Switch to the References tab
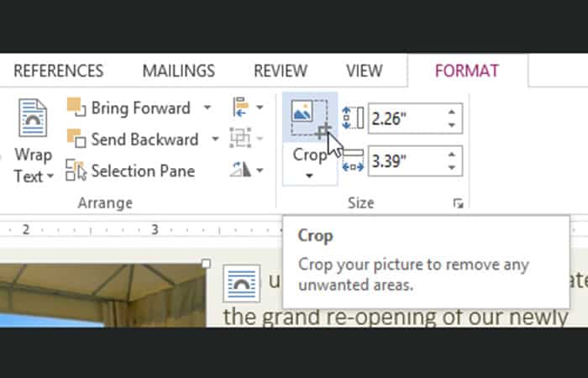The width and height of the screenshot is (588, 378). click(58, 71)
